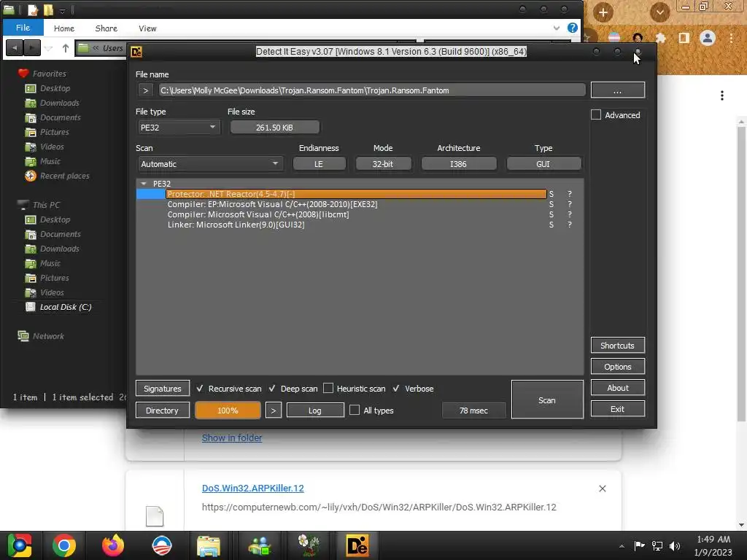747x560 pixels.
Task: Click the volume icon in system tray
Action: [675, 545]
